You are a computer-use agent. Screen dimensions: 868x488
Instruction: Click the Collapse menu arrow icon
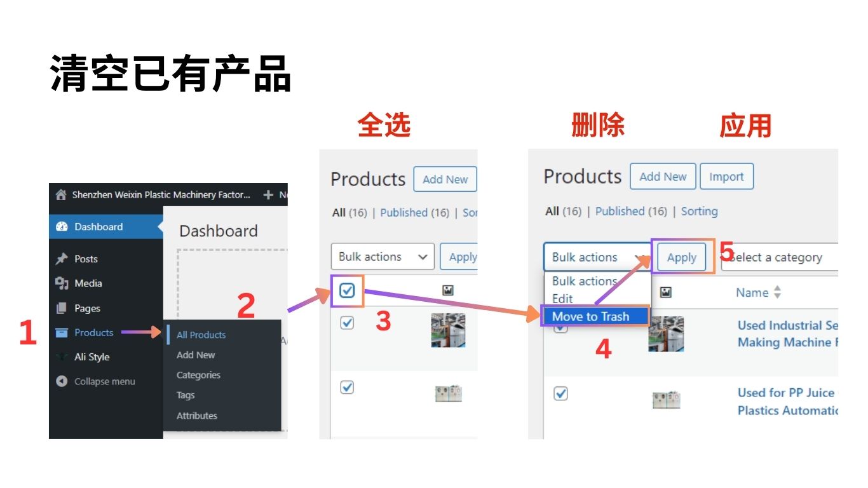62,381
